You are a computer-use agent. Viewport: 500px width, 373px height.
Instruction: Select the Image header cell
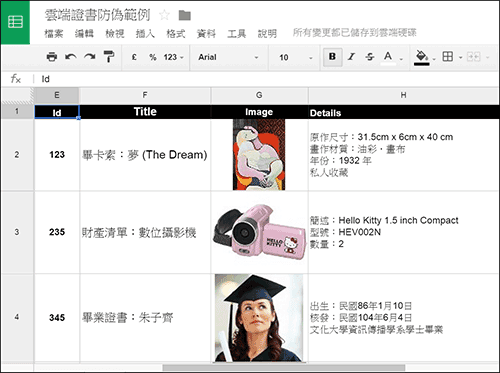click(x=259, y=112)
